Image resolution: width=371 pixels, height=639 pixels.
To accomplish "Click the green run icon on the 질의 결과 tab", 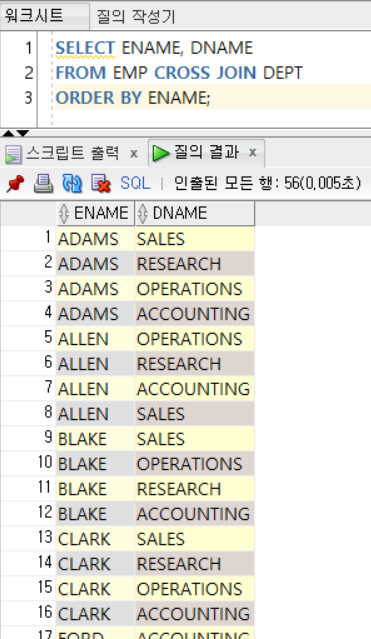I will click(161, 153).
